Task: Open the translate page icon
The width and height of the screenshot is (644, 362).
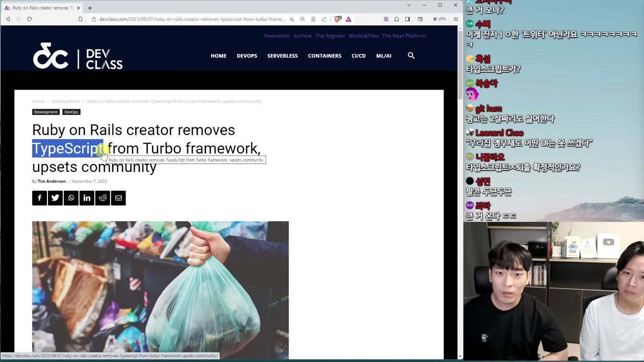Action: coord(292,19)
